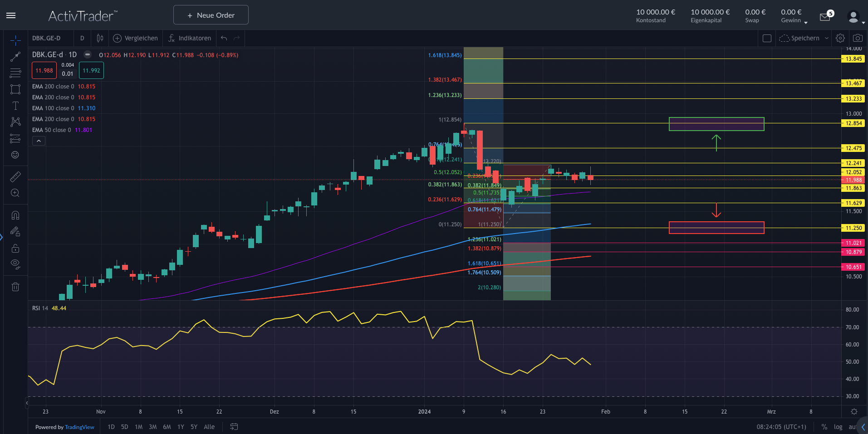
Task: Switch chart range to 1Y
Action: (x=180, y=427)
